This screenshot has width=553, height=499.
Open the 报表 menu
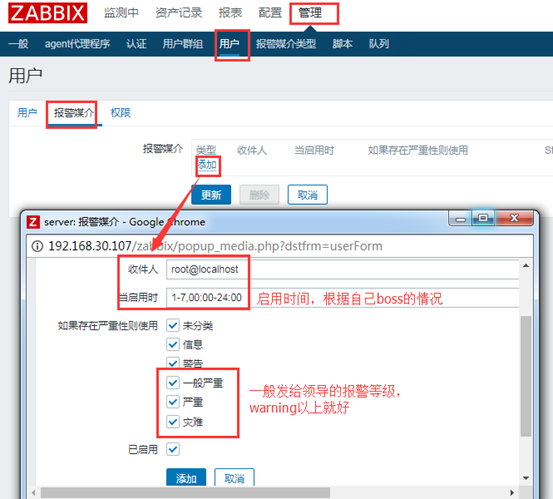coord(230,13)
